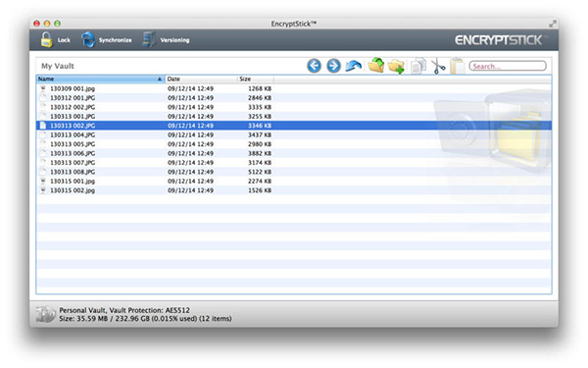The height and width of the screenshot is (368, 588).
Task: Click the Paste clipboard icon
Action: click(x=457, y=66)
